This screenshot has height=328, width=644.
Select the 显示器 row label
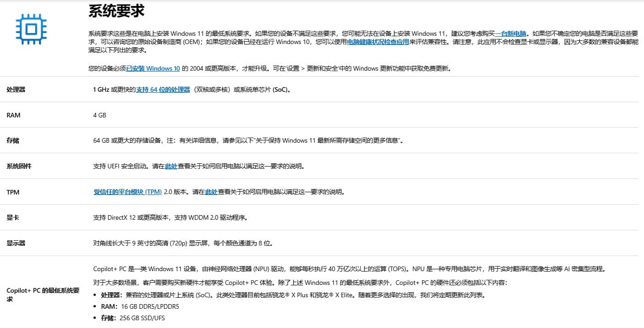[16, 243]
